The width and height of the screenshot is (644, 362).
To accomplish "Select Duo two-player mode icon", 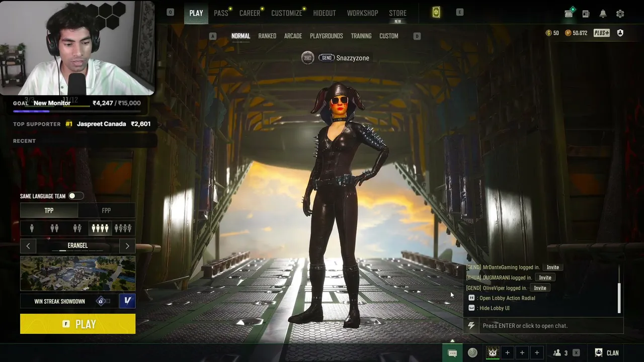I will (54, 229).
